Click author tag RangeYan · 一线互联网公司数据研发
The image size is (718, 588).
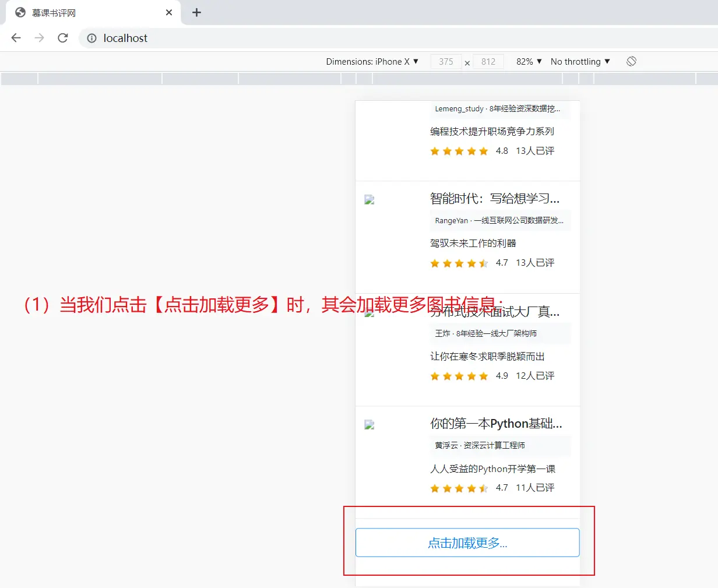500,221
